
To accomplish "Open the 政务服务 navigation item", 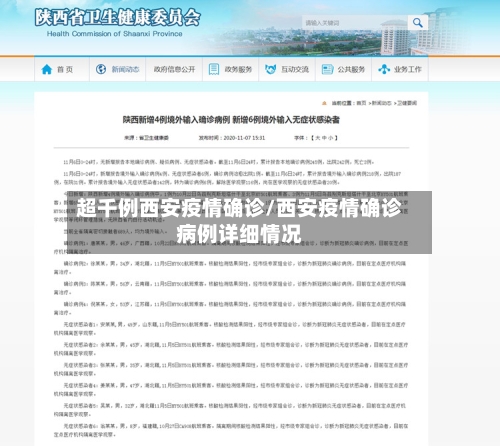I will pos(230,69).
